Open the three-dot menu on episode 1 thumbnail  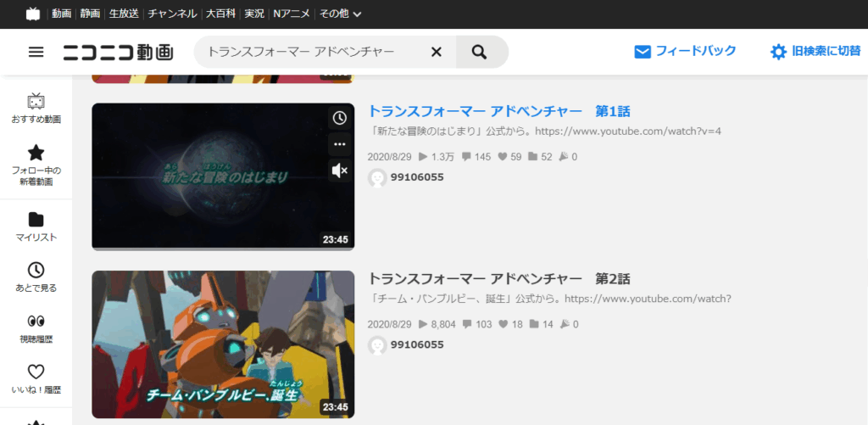tap(339, 144)
